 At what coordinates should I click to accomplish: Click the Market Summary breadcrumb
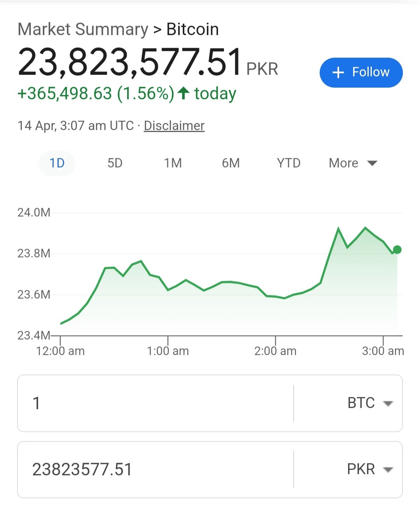pyautogui.click(x=83, y=29)
